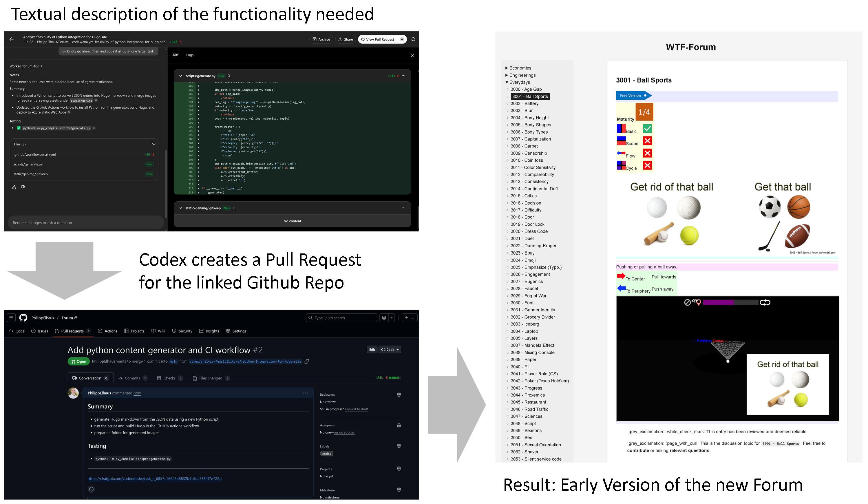
Task: Collapse the static/genimg/.gitkeep diff section
Action: [x=180, y=208]
